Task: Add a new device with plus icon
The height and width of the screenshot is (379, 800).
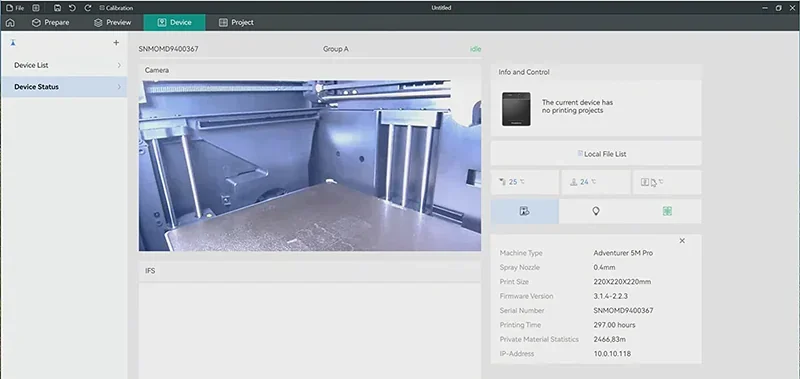Action: click(116, 43)
